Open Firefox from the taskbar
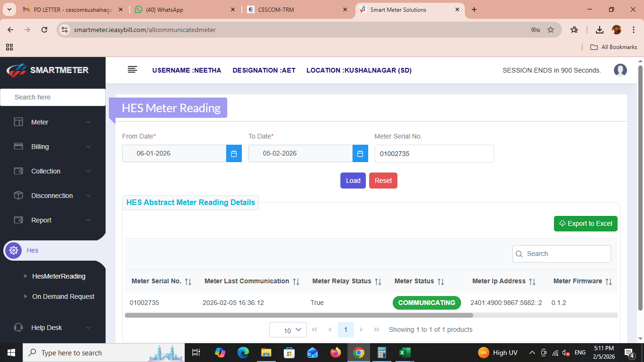The height and width of the screenshot is (362, 644). (336, 353)
